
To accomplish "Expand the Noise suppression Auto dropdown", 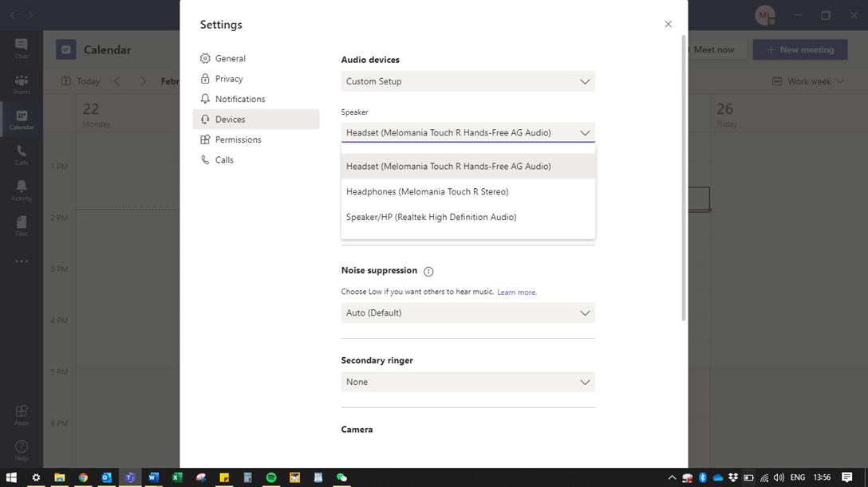I will click(x=468, y=313).
